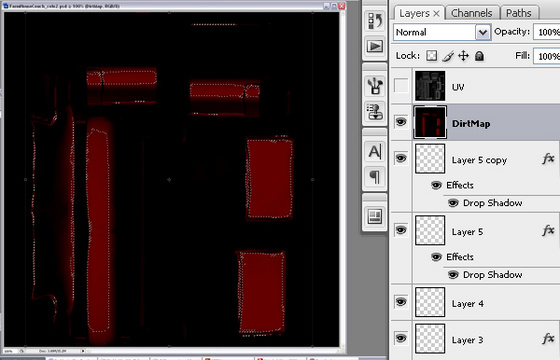Switch to the Channels tab
Screen dimensions: 560x360
coord(471,13)
